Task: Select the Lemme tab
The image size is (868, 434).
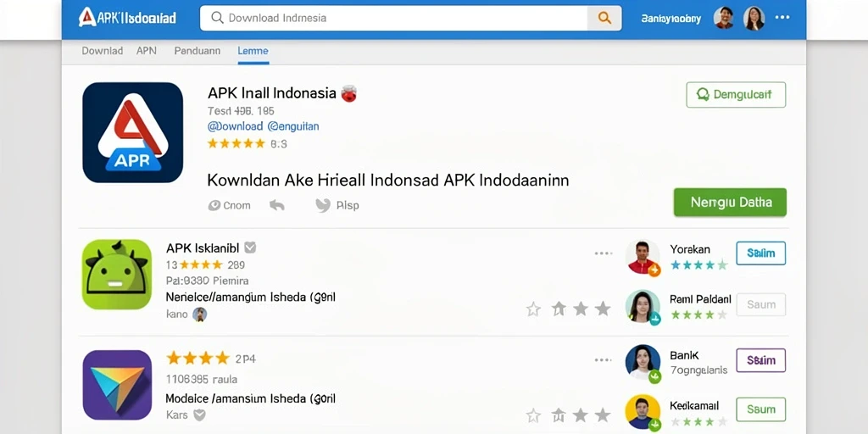Action: click(x=253, y=51)
